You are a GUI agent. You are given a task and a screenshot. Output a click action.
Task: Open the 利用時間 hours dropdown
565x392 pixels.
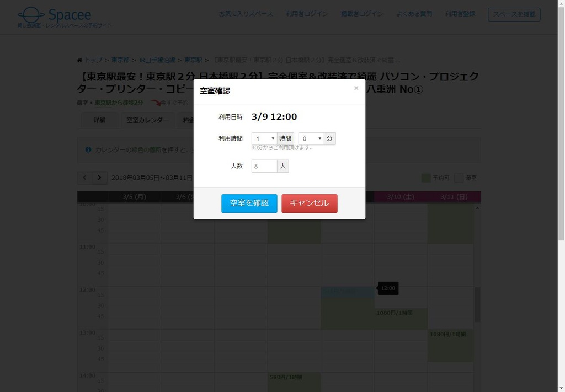point(264,138)
